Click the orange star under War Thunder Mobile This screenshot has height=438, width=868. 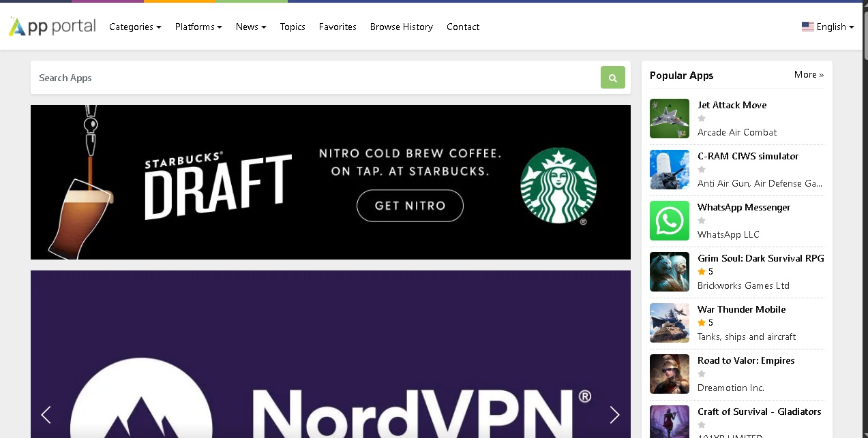[x=702, y=323]
